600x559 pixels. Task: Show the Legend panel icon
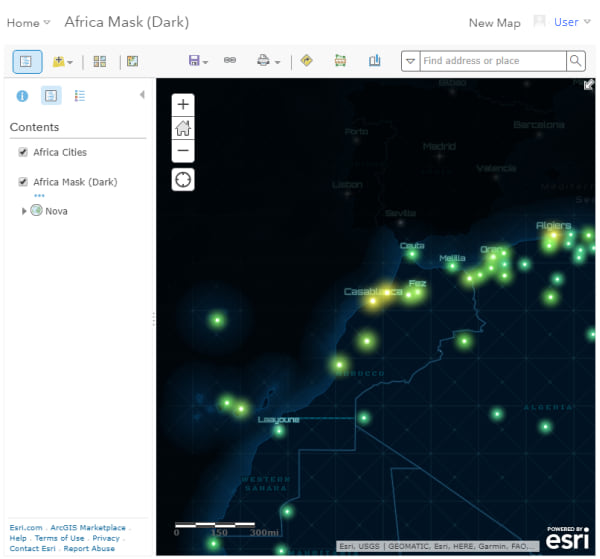point(80,96)
